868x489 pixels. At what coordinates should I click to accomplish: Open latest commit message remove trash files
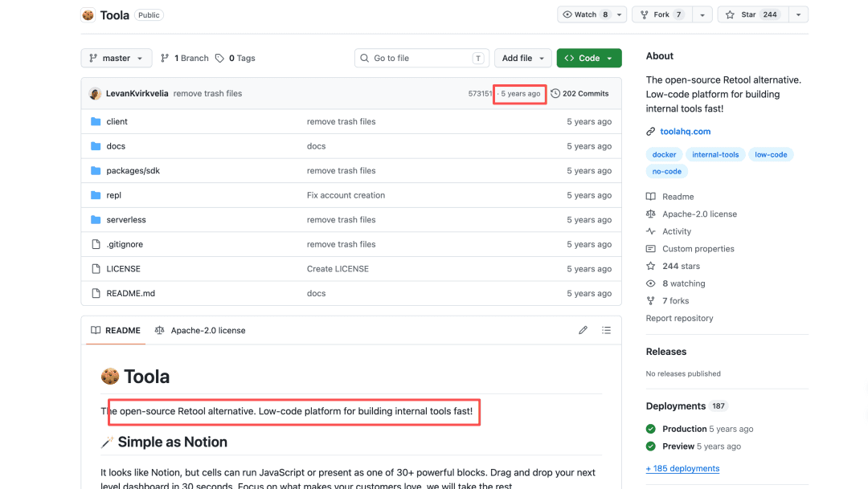pyautogui.click(x=207, y=93)
